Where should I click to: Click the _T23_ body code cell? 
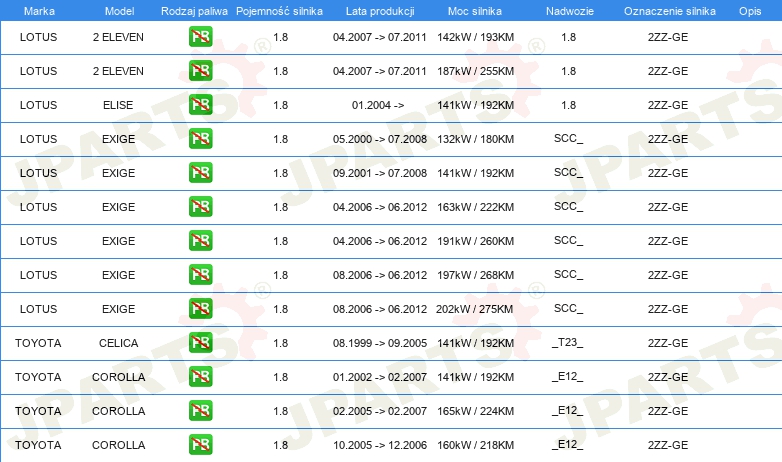[x=568, y=342]
